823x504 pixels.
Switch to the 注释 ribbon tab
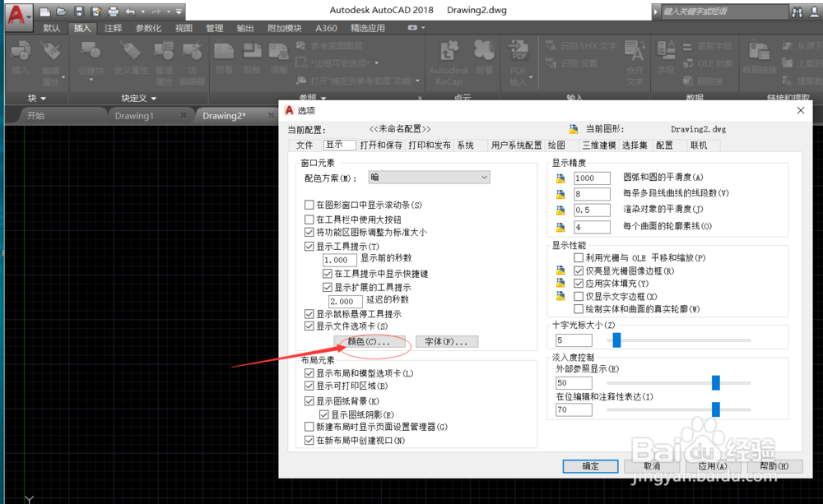113,28
